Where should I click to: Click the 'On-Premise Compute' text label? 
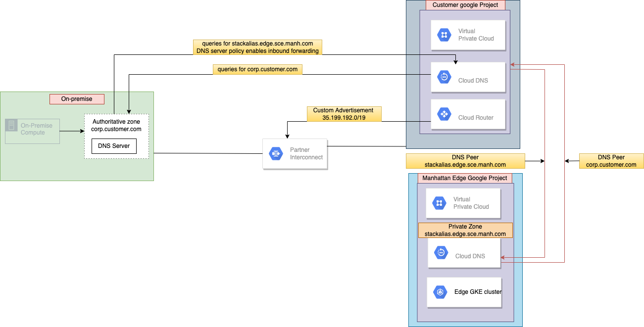click(37, 129)
